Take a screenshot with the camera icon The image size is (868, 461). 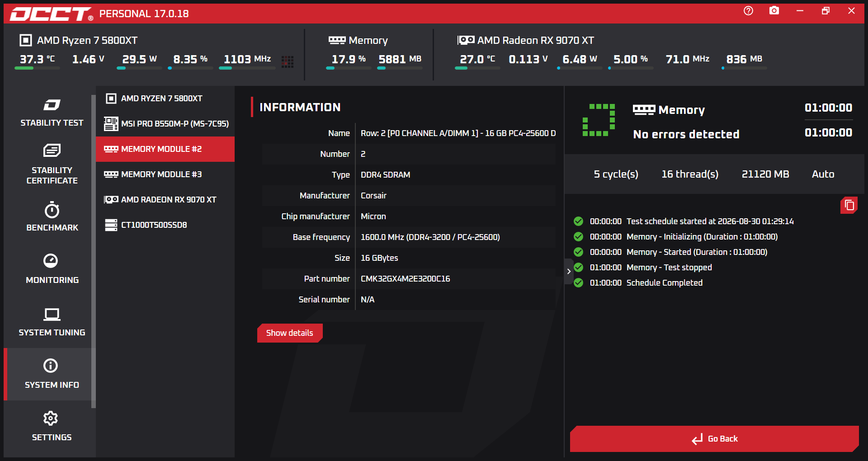click(x=774, y=10)
